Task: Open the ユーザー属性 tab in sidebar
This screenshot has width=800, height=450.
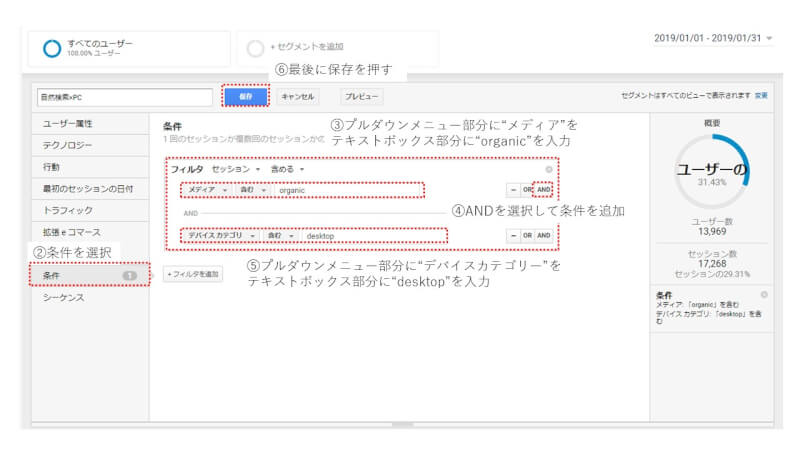Action: (x=90, y=124)
